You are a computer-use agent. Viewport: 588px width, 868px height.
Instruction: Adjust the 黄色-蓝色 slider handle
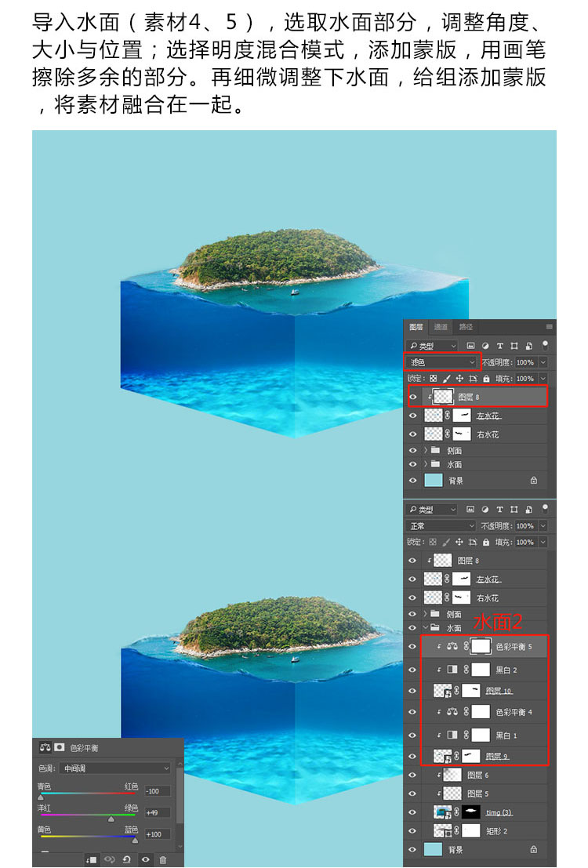[x=135, y=840]
